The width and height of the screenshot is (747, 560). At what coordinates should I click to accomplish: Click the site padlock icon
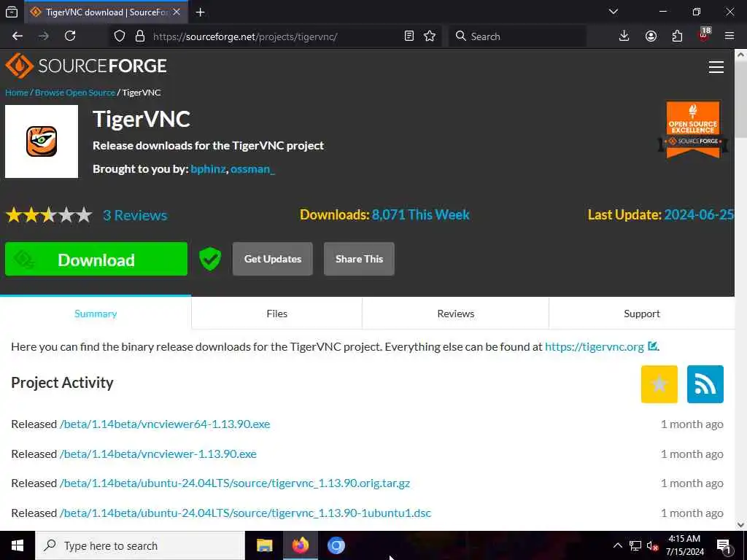click(x=139, y=36)
